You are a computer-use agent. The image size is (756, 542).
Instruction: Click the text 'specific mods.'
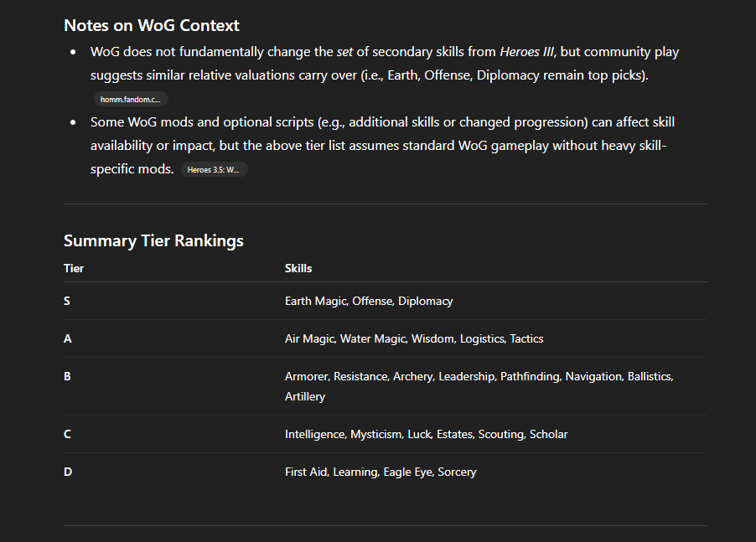click(x=132, y=169)
